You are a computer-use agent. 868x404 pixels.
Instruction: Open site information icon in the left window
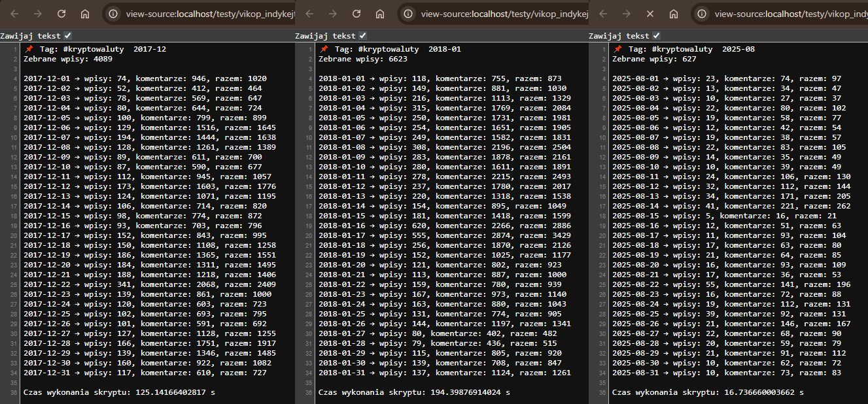click(114, 14)
